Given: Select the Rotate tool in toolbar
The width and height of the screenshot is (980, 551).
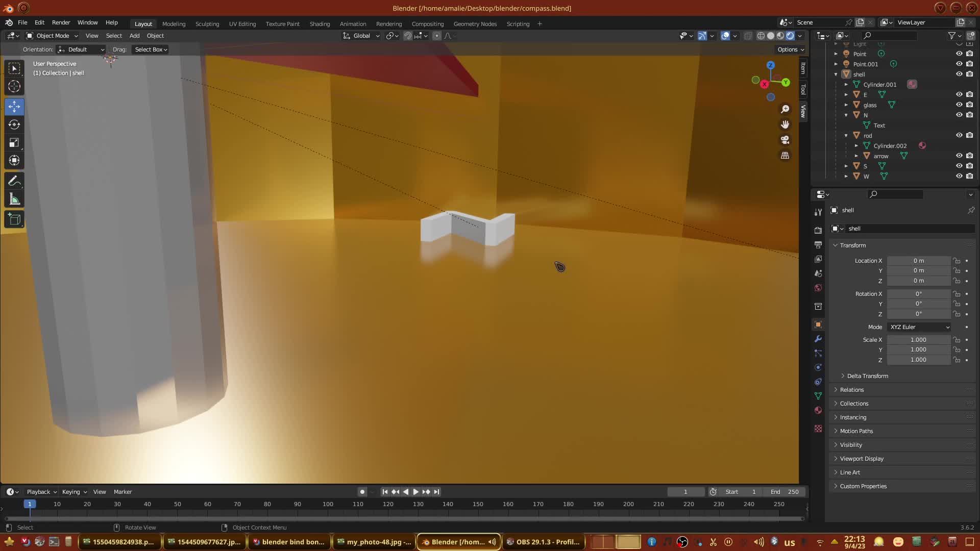Looking at the screenshot, I should click(14, 124).
